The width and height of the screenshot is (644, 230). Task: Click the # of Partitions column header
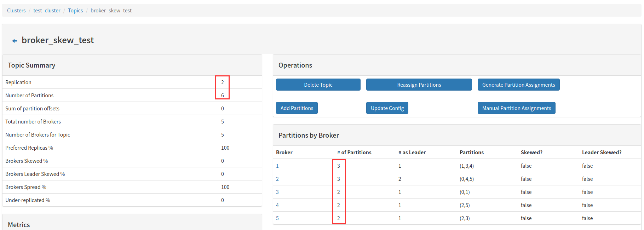click(x=354, y=152)
